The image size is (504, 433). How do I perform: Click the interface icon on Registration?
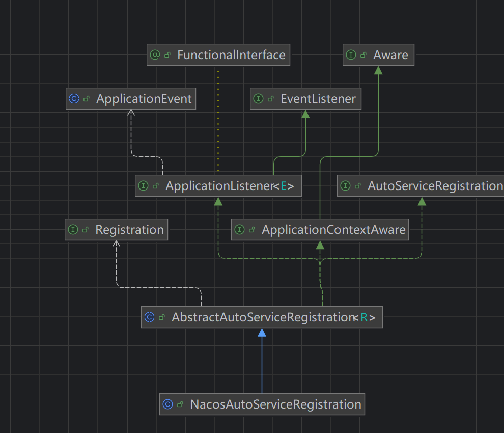click(73, 230)
